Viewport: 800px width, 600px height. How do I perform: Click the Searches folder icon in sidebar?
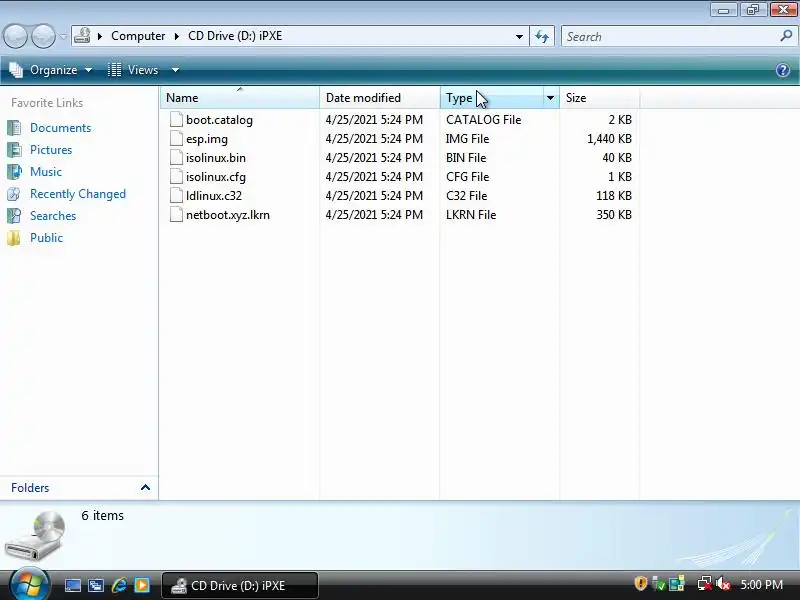[14, 216]
